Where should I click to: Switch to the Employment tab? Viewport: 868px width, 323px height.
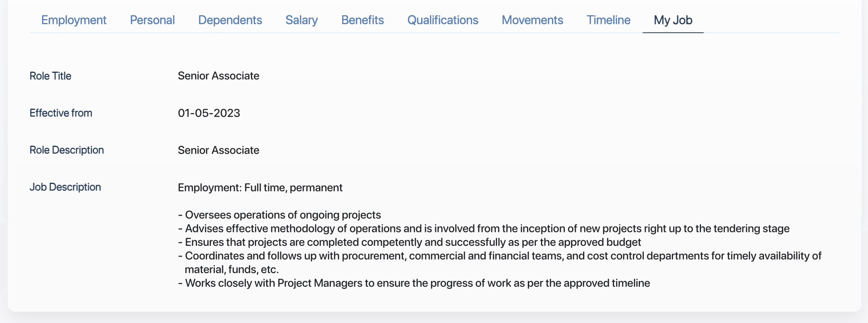coord(74,20)
